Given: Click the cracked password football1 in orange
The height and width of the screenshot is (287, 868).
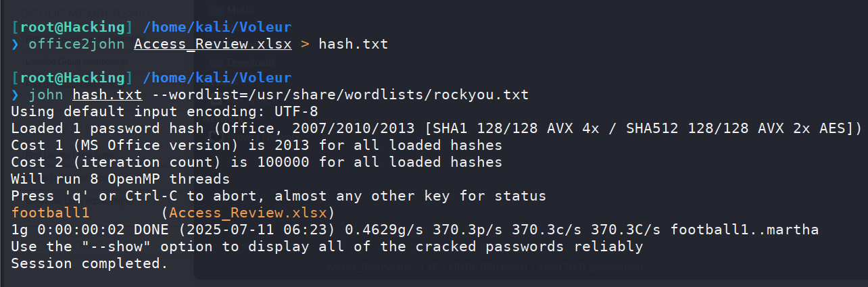Looking at the screenshot, I should coord(51,213).
